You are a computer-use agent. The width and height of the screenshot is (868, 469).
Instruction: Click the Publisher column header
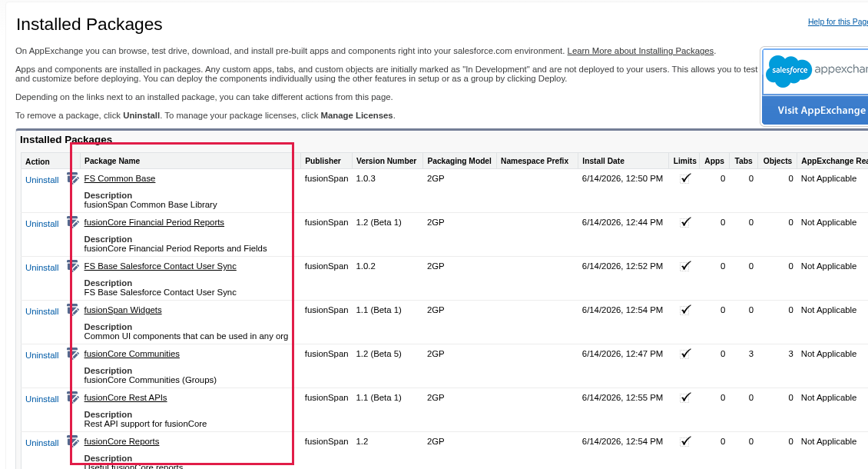coord(323,161)
